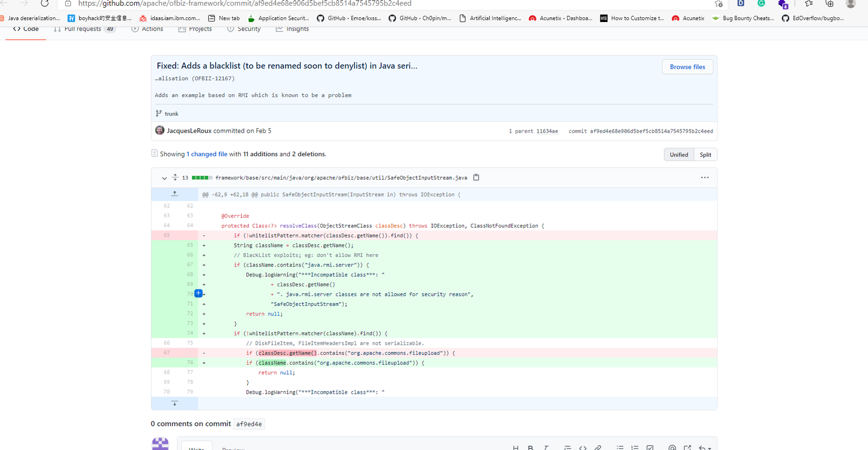Go to the Code tab

pyautogui.click(x=26, y=29)
